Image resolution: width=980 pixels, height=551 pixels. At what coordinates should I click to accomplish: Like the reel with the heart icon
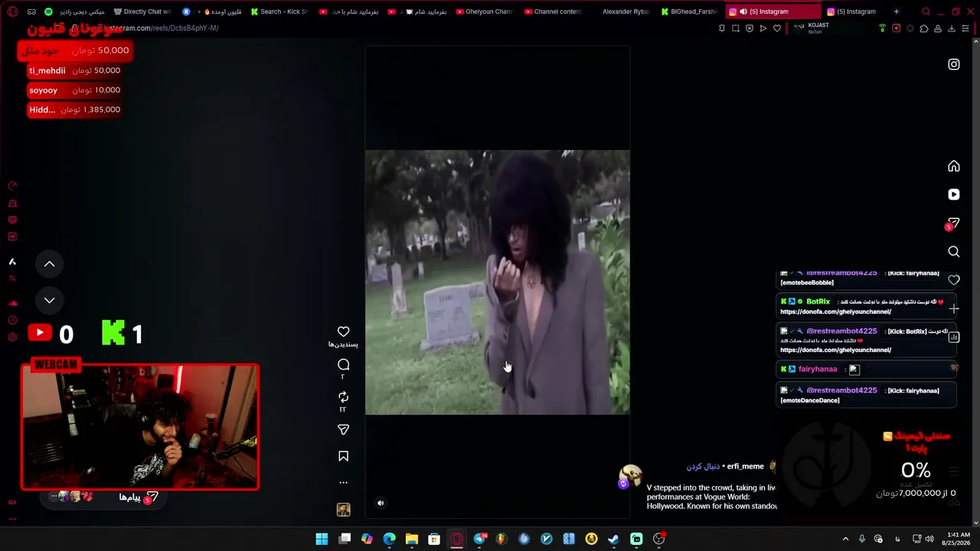(343, 331)
